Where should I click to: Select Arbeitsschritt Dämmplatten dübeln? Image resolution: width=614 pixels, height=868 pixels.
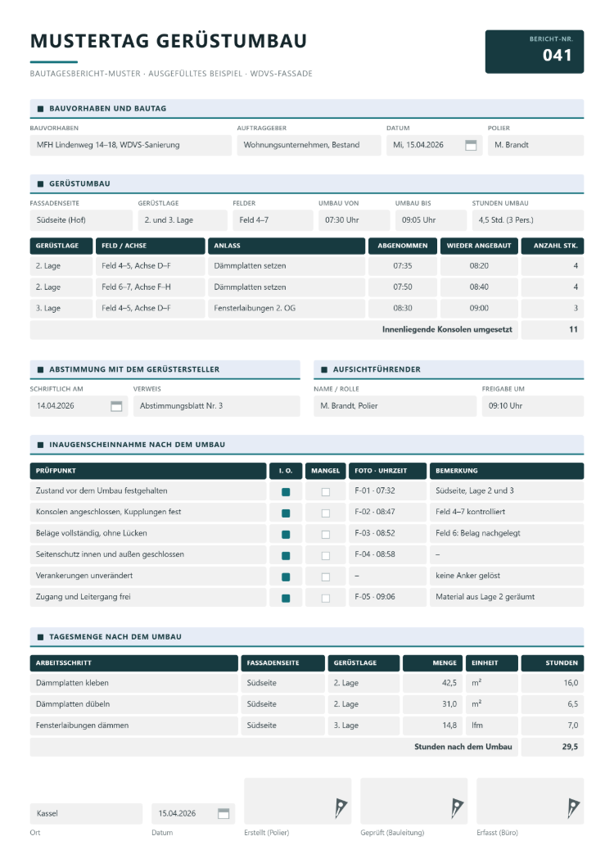pyautogui.click(x=133, y=704)
